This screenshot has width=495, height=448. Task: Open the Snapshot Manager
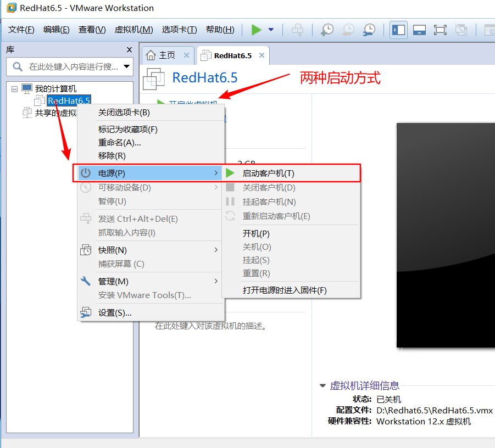(x=369, y=30)
